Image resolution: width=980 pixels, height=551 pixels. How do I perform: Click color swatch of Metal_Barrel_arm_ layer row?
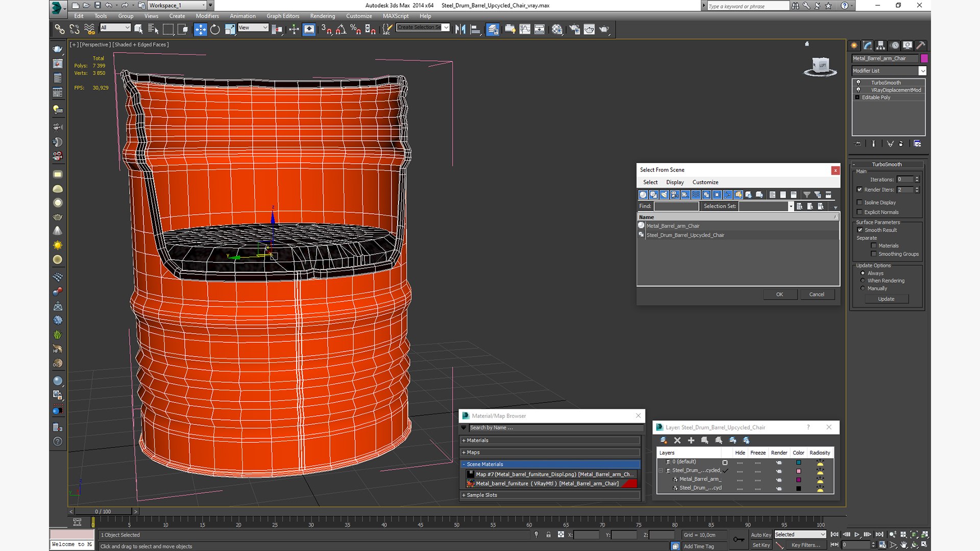click(x=799, y=480)
